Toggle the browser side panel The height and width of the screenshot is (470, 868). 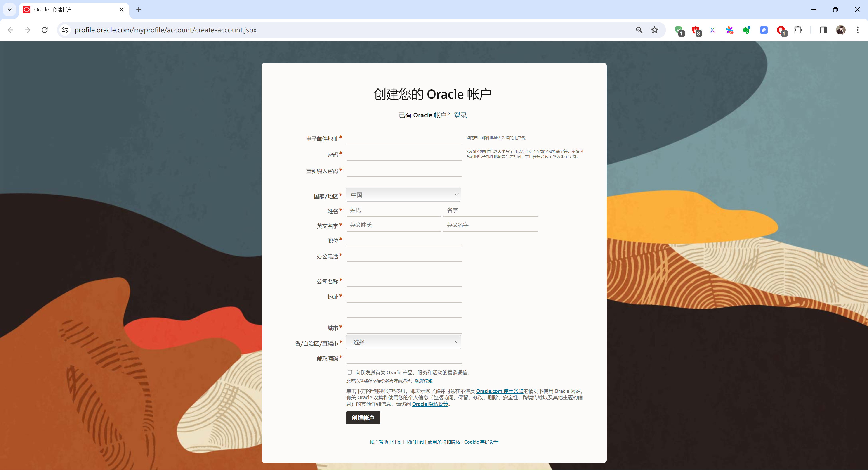pos(823,30)
